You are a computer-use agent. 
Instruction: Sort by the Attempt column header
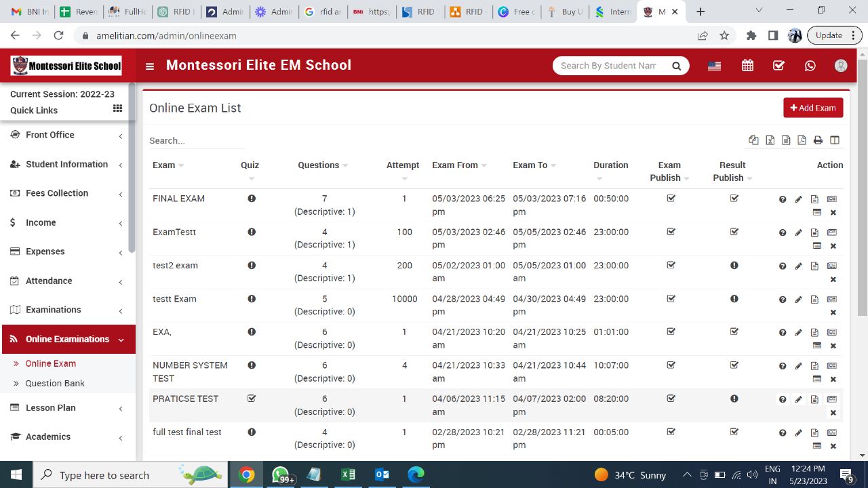coord(403,171)
